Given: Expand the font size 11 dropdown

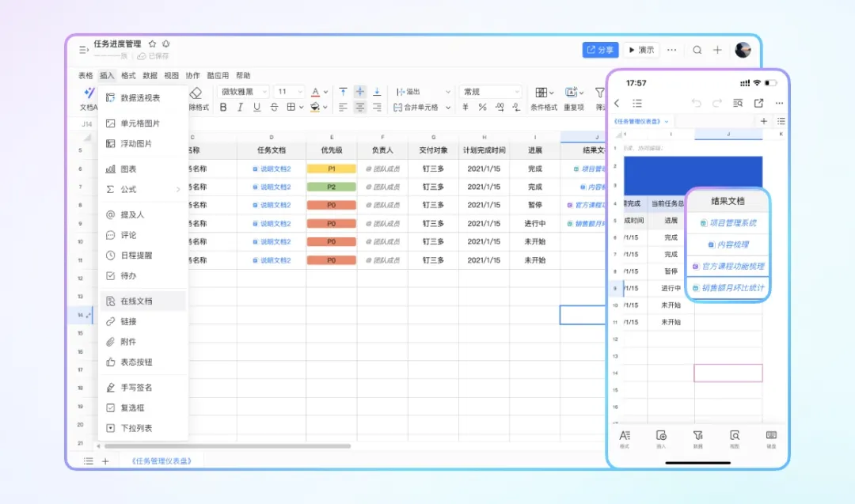Looking at the screenshot, I should (x=290, y=92).
